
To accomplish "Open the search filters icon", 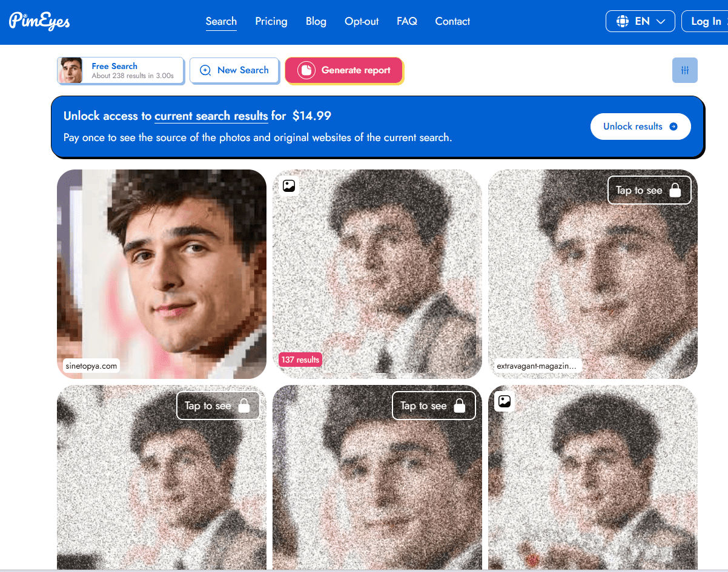I will tap(684, 70).
